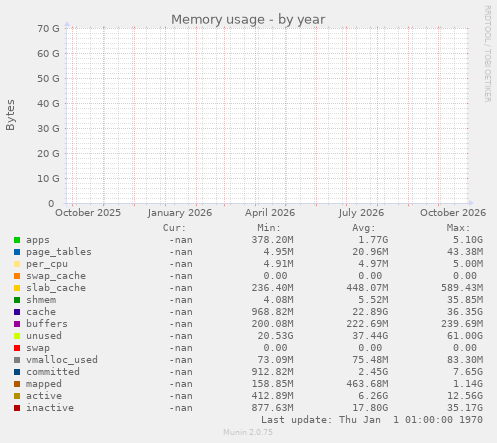Click the 'Avg:' column header

[x=364, y=228]
